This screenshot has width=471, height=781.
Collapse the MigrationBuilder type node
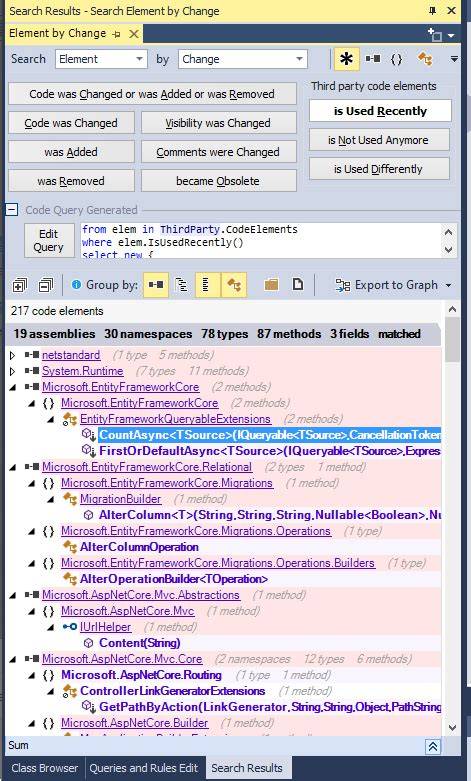click(x=51, y=499)
